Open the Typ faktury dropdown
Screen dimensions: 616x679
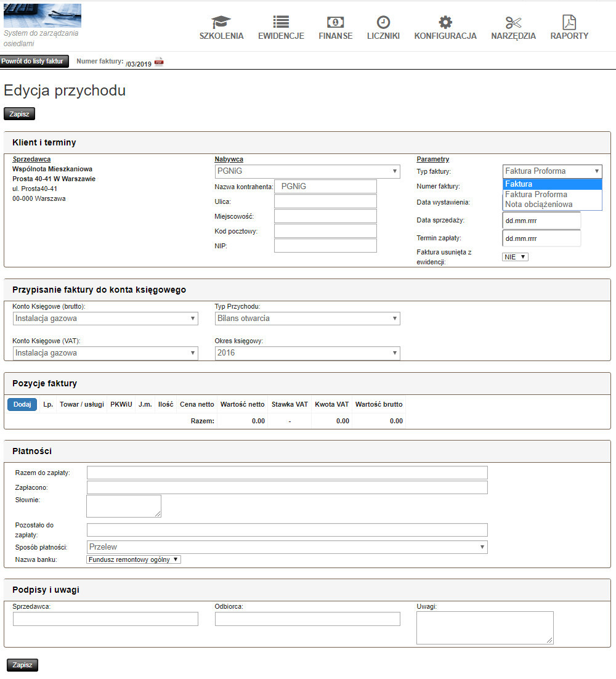click(x=552, y=171)
